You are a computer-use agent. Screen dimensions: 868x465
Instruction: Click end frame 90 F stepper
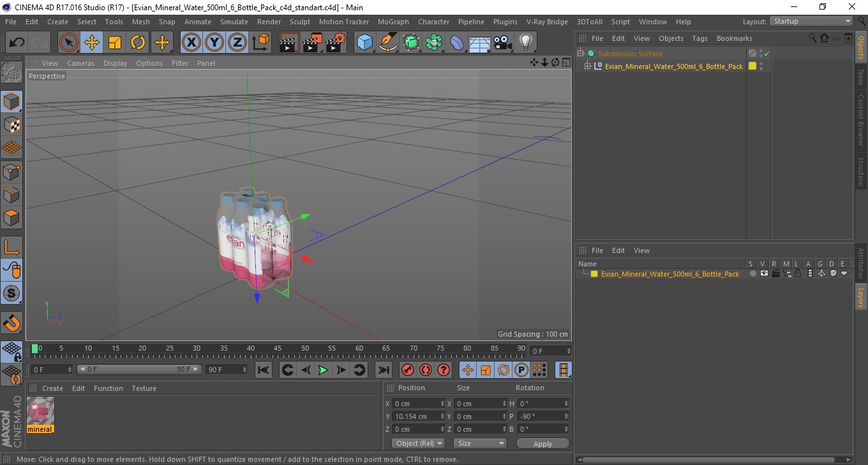point(244,370)
